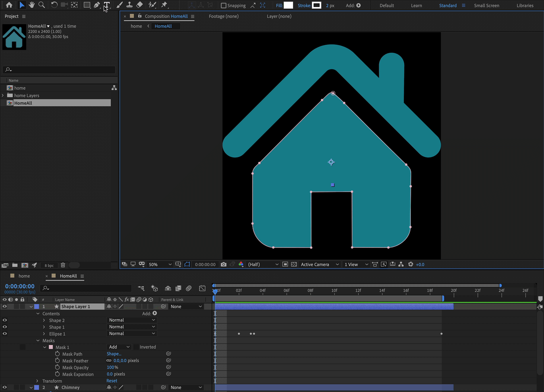Expand the home Layers folder

(3, 96)
